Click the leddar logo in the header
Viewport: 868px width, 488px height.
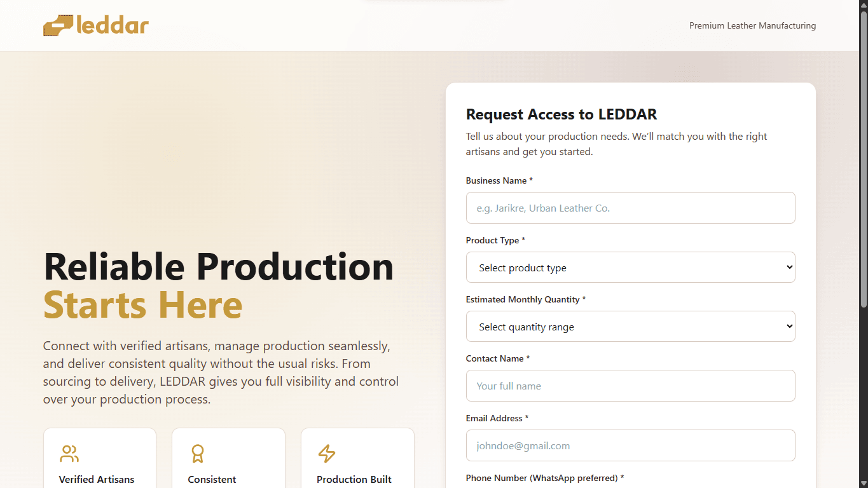tap(96, 25)
